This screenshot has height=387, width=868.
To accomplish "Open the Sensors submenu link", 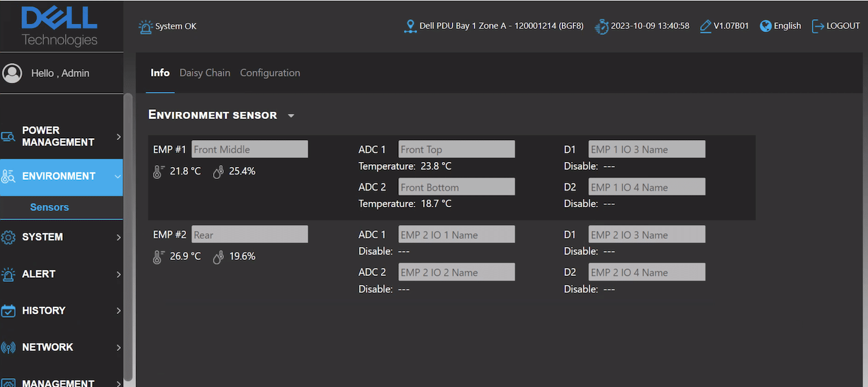I will click(x=49, y=208).
